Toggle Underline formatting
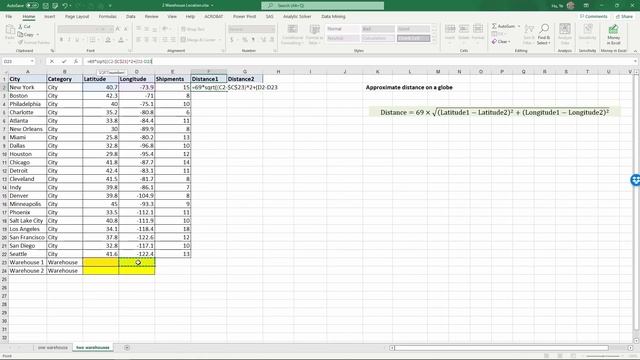The height and width of the screenshot is (360, 640). tap(77, 40)
